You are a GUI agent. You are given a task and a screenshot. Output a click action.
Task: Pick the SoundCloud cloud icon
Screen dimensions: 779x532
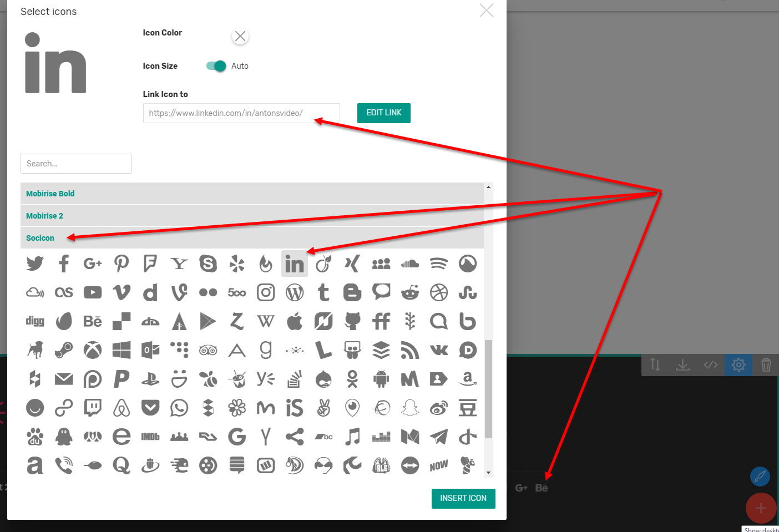(x=410, y=264)
